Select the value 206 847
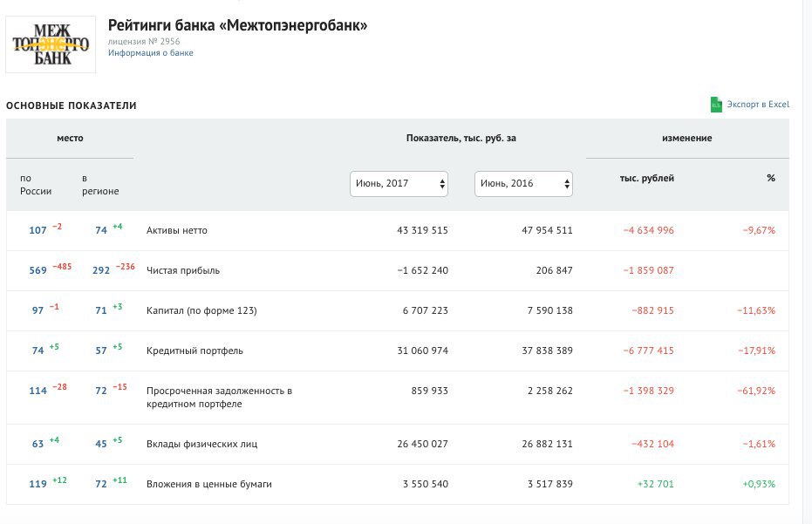 (554, 270)
